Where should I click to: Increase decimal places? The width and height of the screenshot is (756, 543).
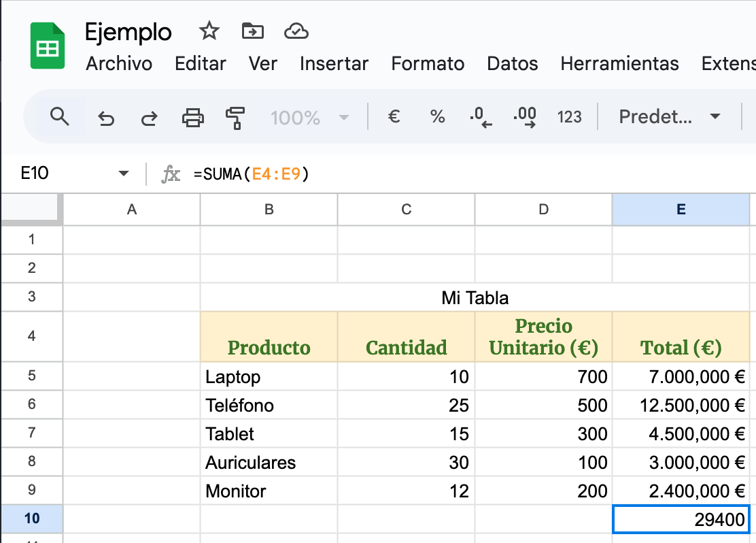(x=525, y=117)
